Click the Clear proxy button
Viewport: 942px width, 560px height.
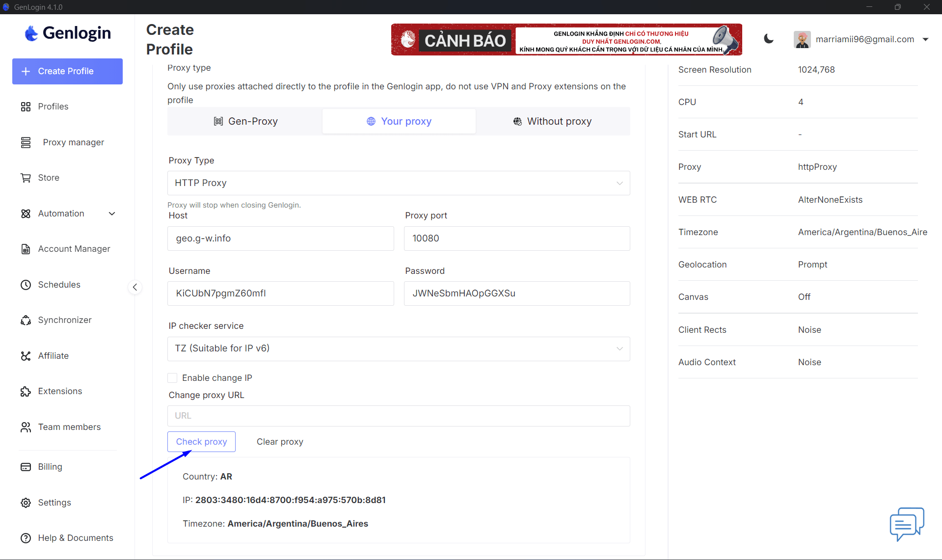[280, 442]
